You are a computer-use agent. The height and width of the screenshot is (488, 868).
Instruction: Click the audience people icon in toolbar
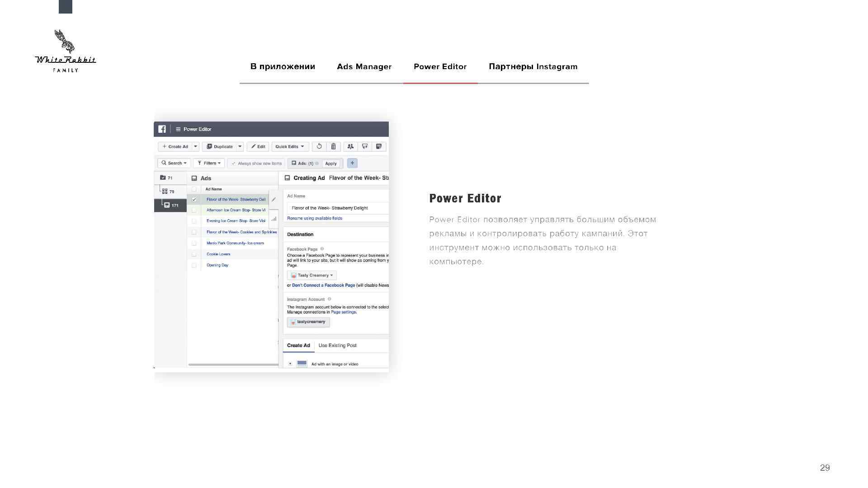pyautogui.click(x=350, y=146)
